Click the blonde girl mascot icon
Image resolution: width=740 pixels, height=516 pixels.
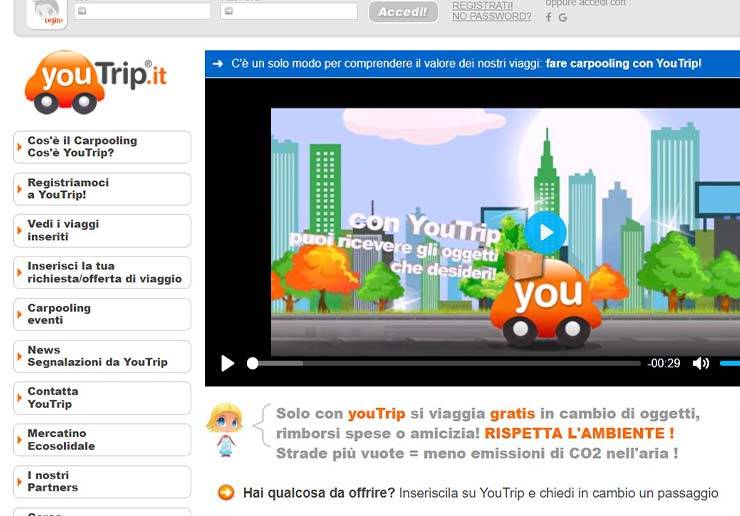point(224,430)
